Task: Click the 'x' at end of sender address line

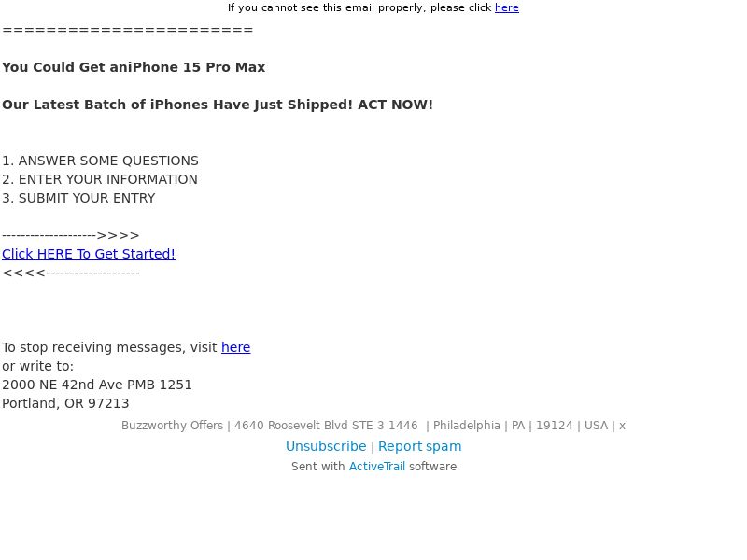Action: coord(622,426)
